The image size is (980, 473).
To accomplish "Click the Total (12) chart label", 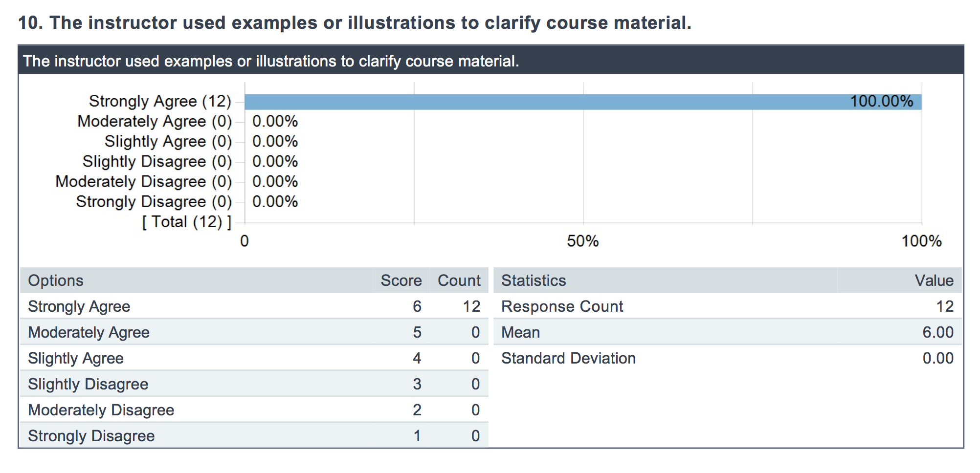I will pyautogui.click(x=186, y=222).
